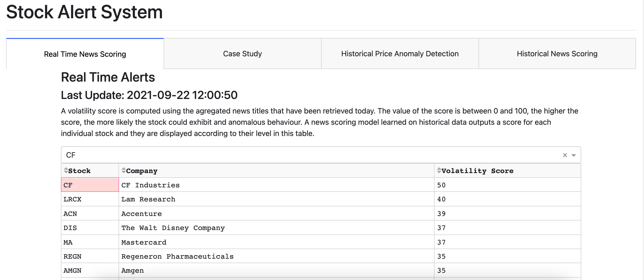Image resolution: width=644 pixels, height=280 pixels.
Task: Select the Lam Research company cell
Action: pos(277,199)
